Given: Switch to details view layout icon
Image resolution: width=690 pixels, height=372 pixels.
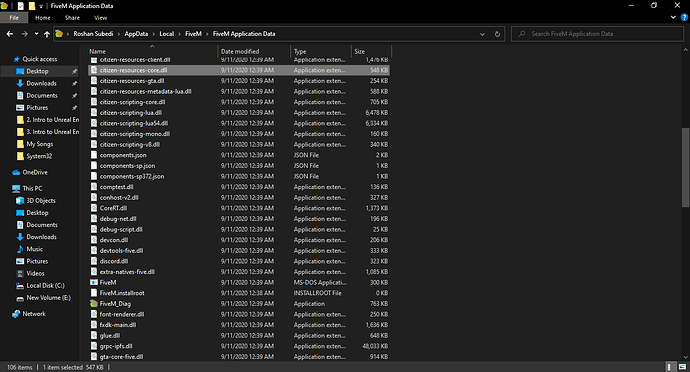Looking at the screenshot, I should point(670,367).
